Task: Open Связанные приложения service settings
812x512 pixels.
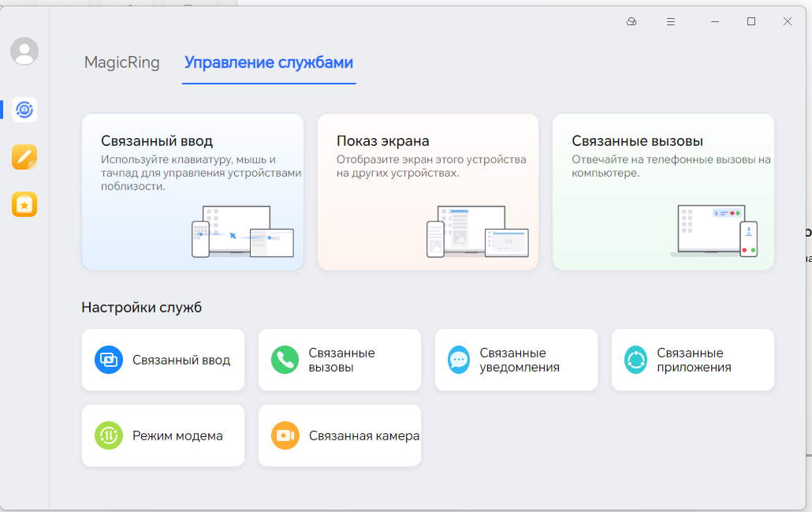Action: click(694, 360)
